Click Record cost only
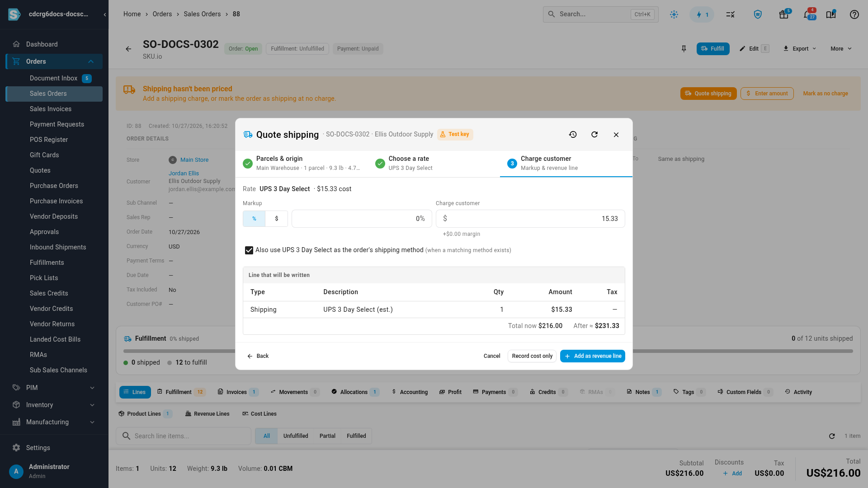The image size is (868, 488). (x=532, y=356)
